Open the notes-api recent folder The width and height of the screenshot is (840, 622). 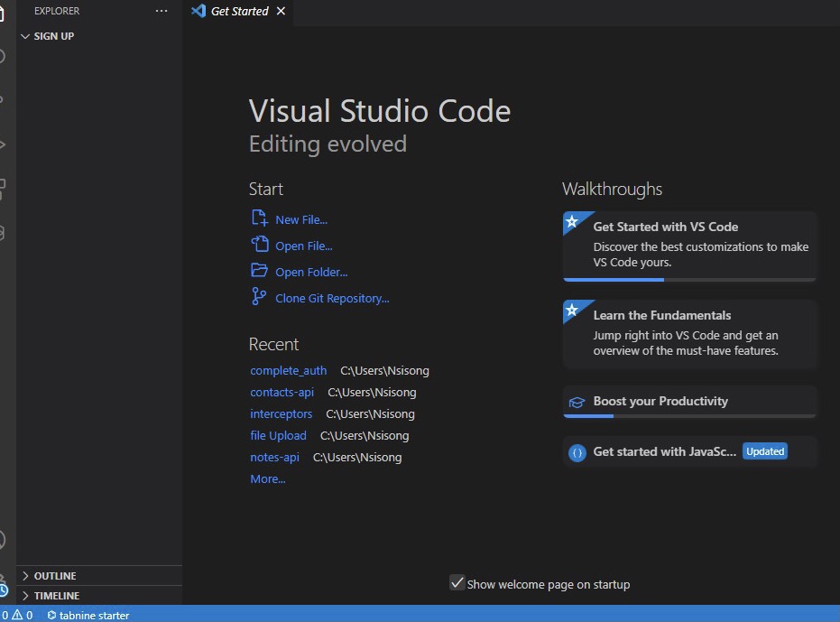(x=275, y=457)
